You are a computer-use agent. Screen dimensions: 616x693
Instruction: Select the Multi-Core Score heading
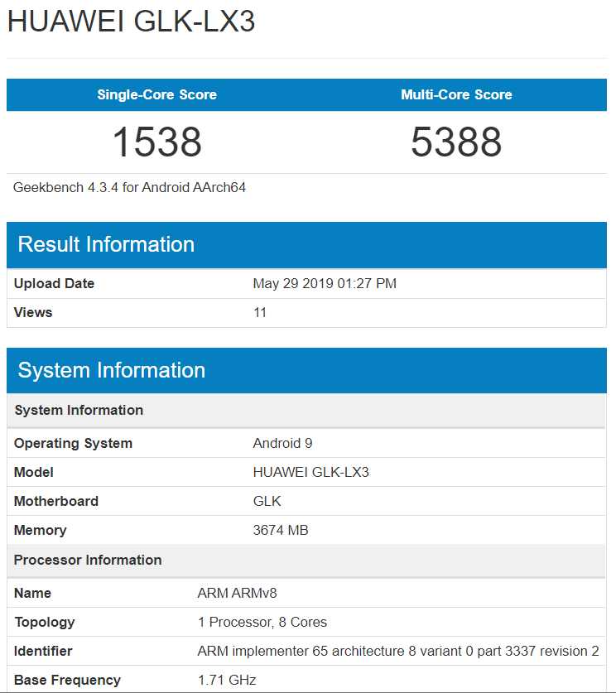click(456, 94)
